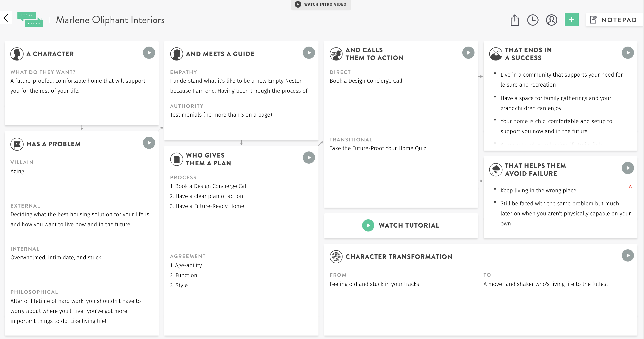Click the 'Marlene Oliphant Interiors' title
644x339 pixels.
pos(110,20)
